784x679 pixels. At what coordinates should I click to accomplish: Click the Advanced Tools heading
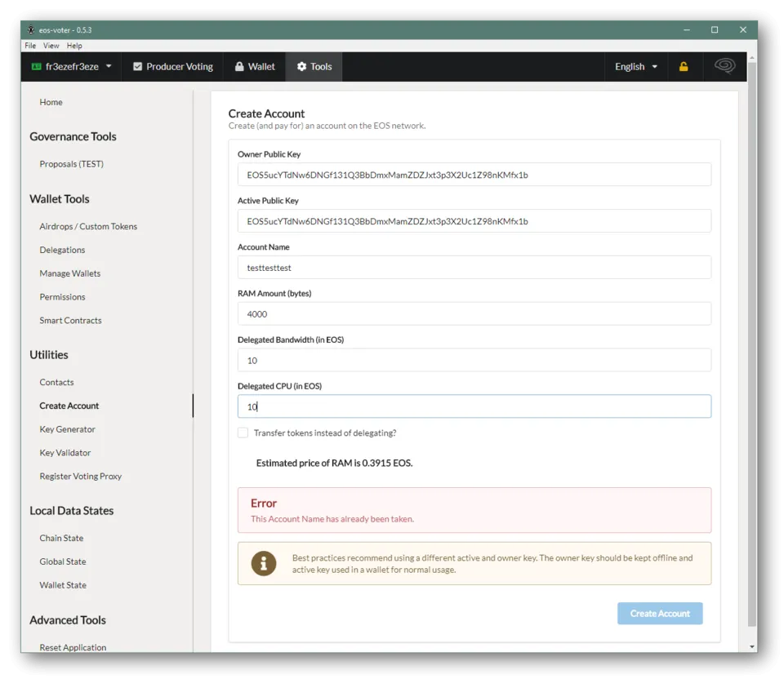point(68,620)
